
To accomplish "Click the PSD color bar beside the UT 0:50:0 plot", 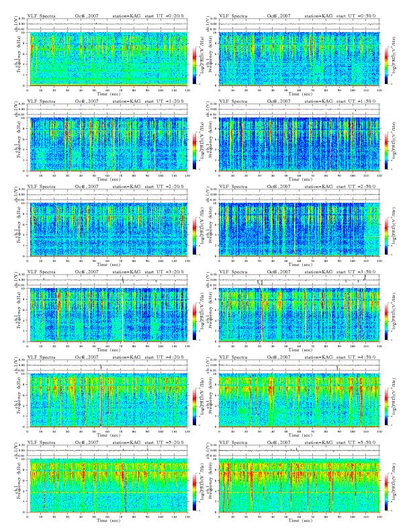I will 387,65.
